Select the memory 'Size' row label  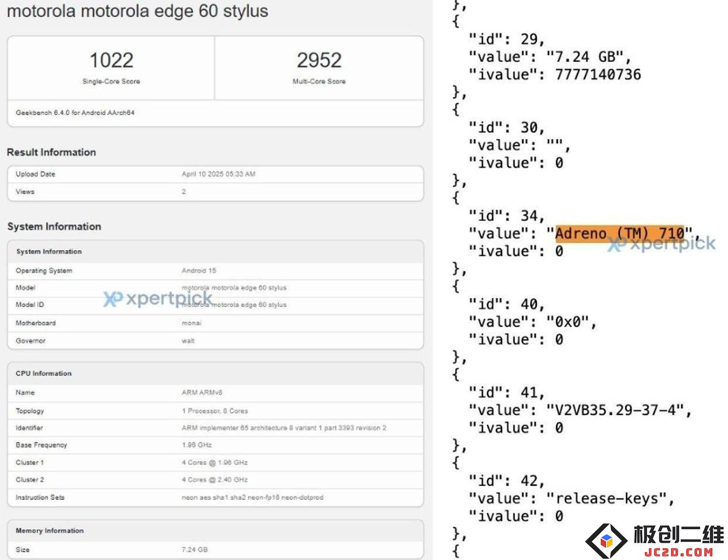click(x=23, y=549)
